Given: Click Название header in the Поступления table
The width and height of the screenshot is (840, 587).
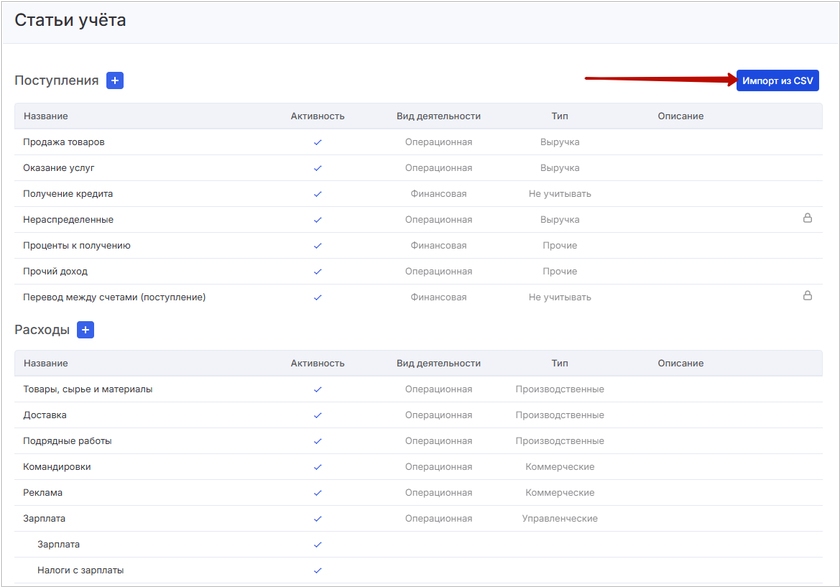Looking at the screenshot, I should pyautogui.click(x=45, y=116).
